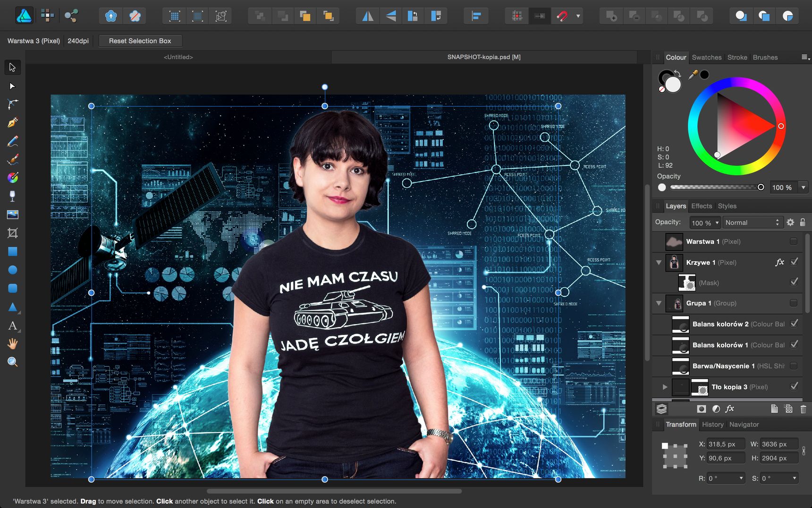Image resolution: width=812 pixels, height=508 pixels.
Task: Open shear S value dropdown
Action: 795,478
